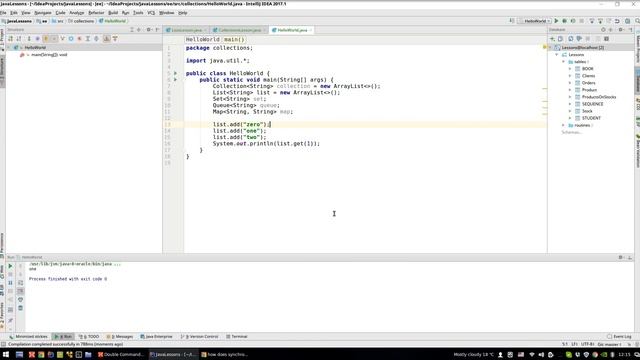The width and height of the screenshot is (640, 360).
Task: Toggle Autoscroll to Source in the Structure toolbar
Action: 107,39
